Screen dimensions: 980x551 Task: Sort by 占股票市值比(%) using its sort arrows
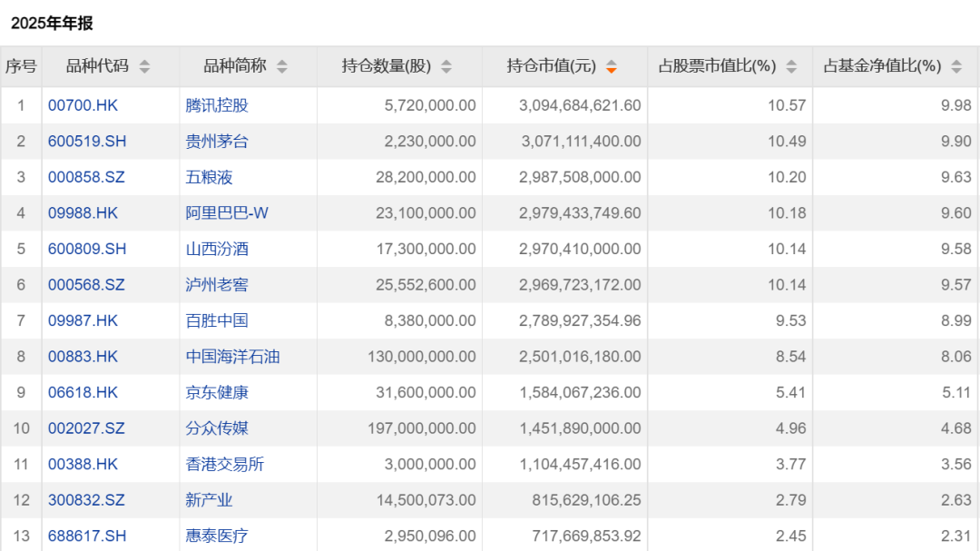pyautogui.click(x=791, y=66)
